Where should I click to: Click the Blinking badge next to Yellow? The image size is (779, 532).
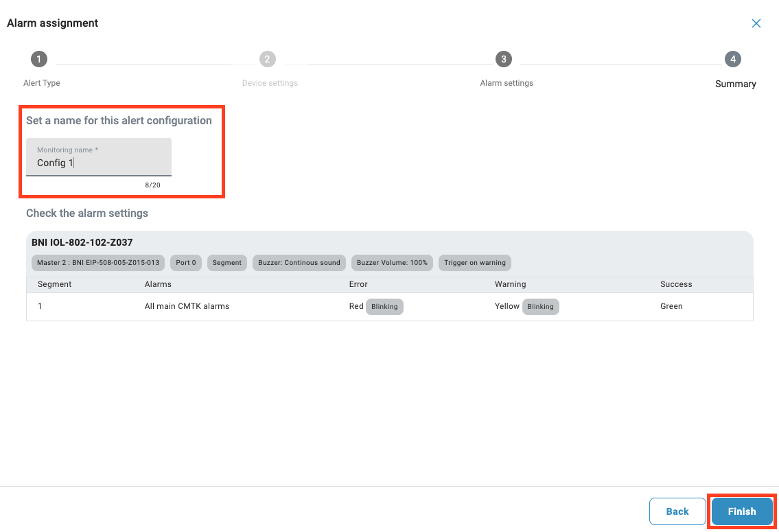[540, 307]
